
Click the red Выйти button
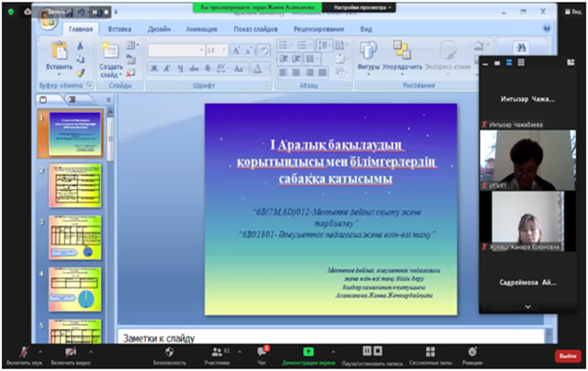click(x=566, y=355)
